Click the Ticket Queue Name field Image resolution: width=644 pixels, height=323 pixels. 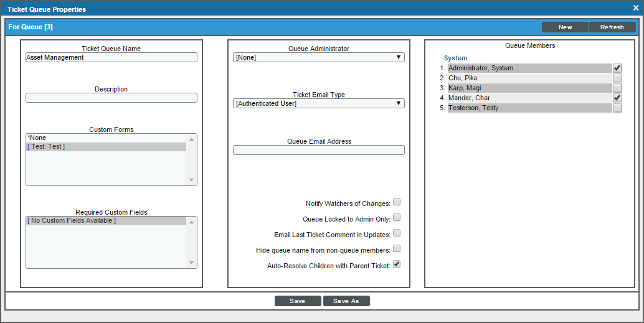coord(111,57)
